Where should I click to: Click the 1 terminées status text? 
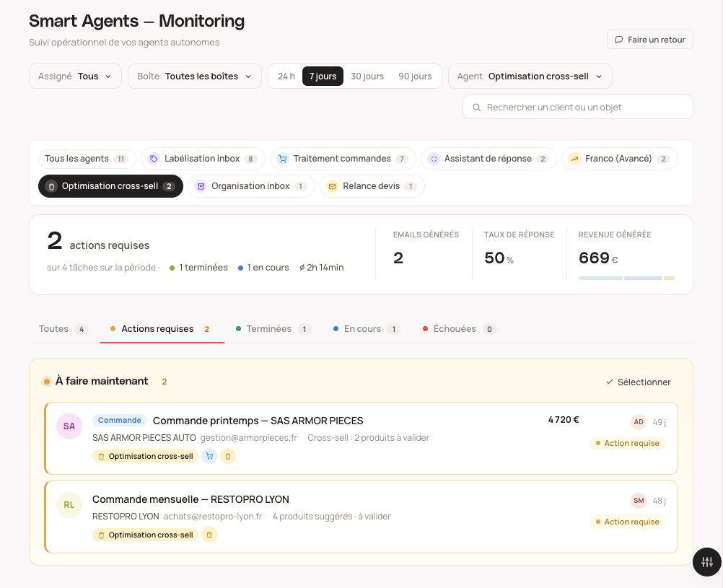pos(203,268)
